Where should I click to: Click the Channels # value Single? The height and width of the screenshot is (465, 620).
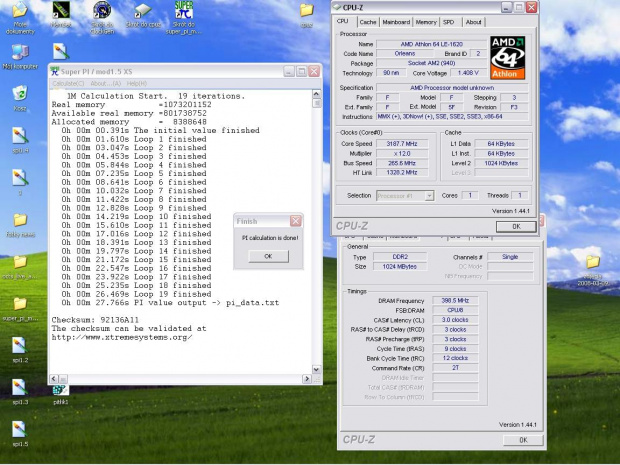tap(510, 257)
